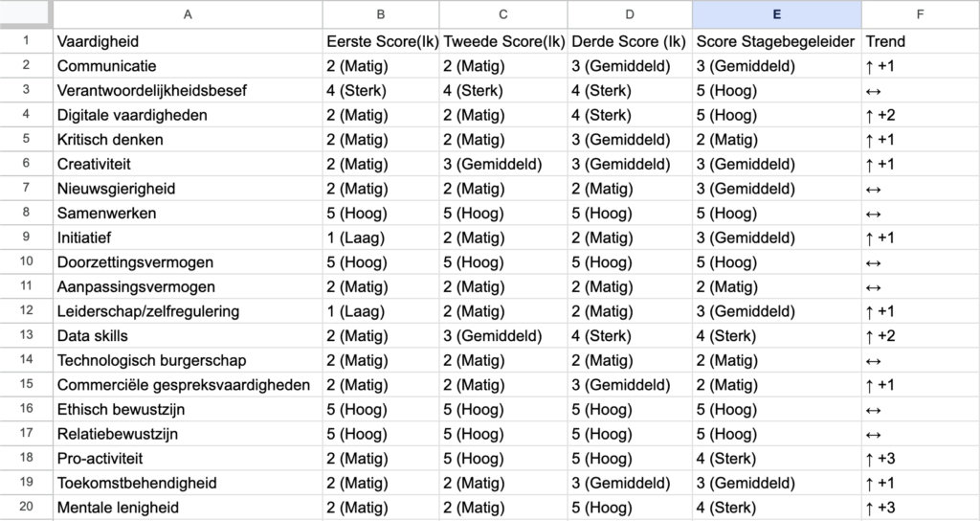Select column B header
980x521 pixels.
[x=381, y=13]
